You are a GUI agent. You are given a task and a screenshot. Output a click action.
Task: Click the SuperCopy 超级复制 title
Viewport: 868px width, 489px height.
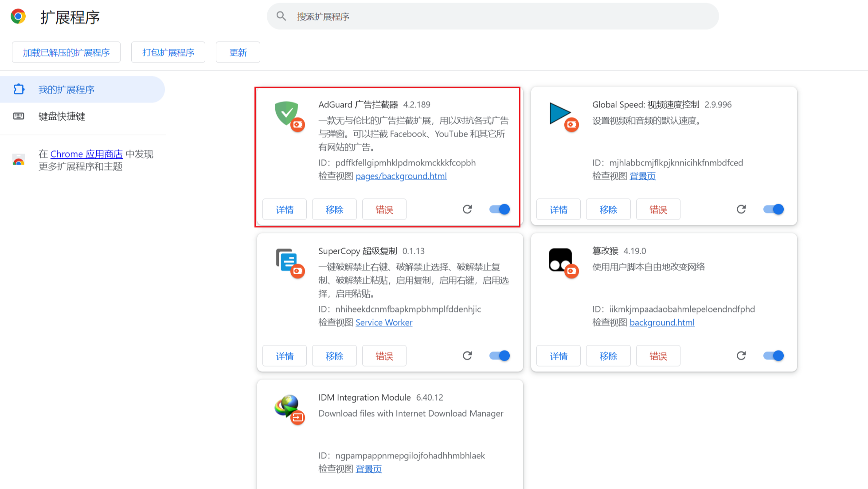pos(358,251)
